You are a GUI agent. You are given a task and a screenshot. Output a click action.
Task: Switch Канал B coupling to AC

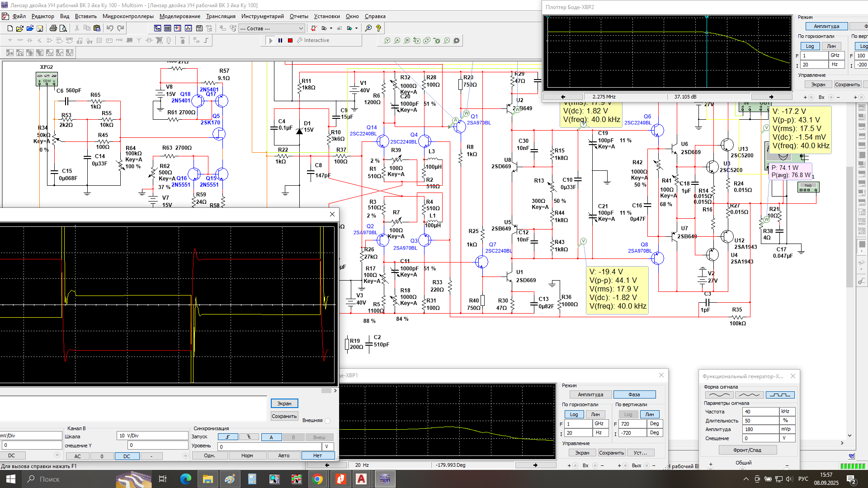tap(77, 456)
